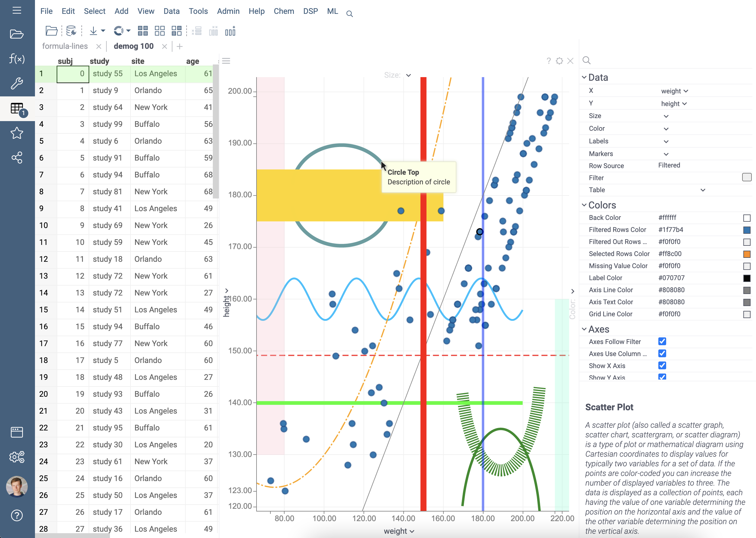Open the X column weight dropdown
This screenshot has height=538, width=756.
675,91
